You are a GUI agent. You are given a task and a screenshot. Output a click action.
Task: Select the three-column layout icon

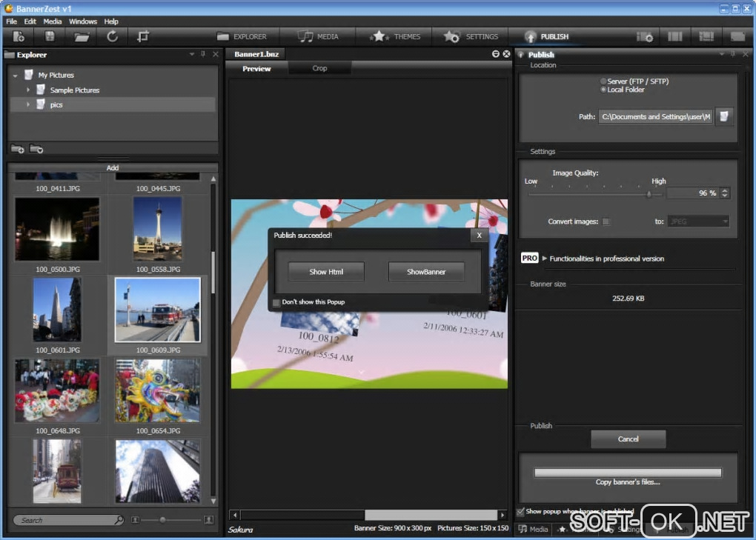click(x=674, y=36)
